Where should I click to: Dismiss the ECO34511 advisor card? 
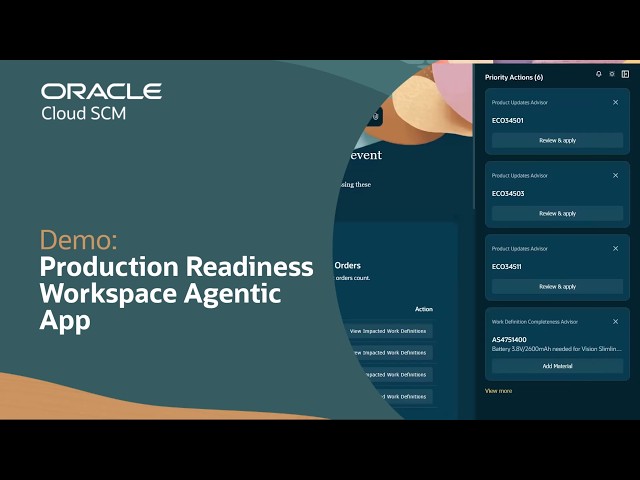616,249
